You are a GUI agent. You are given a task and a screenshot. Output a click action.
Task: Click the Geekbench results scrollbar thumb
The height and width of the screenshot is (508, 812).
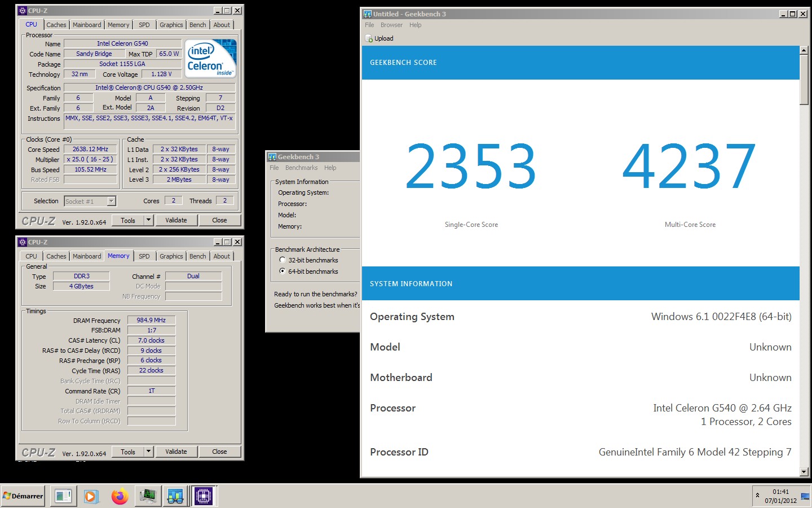coord(804,80)
